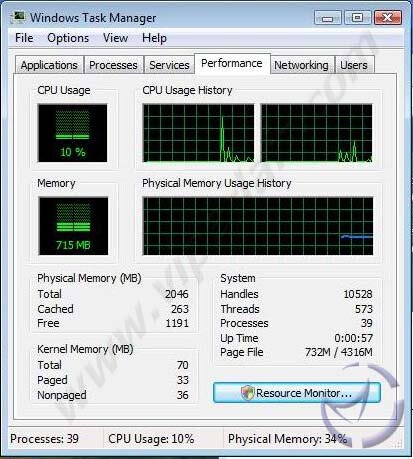Click the first CPU Usage History graph
Screen dimensions: 413x459
(x=198, y=133)
